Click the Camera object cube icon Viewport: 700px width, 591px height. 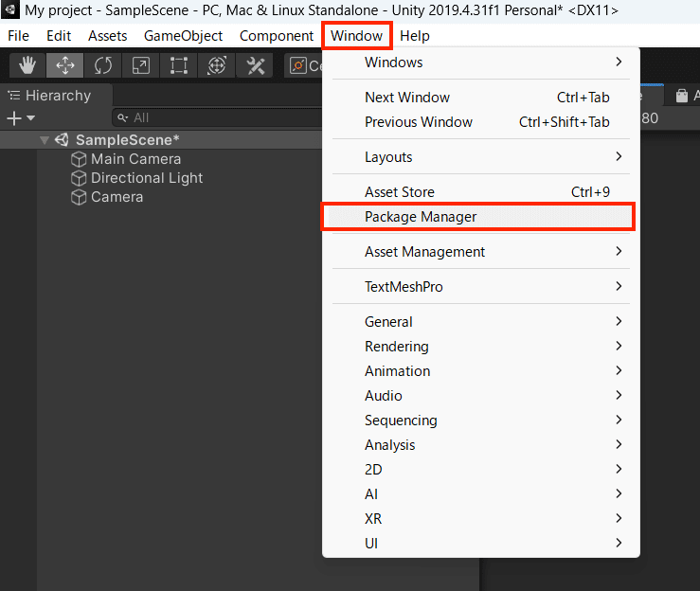[x=79, y=197]
